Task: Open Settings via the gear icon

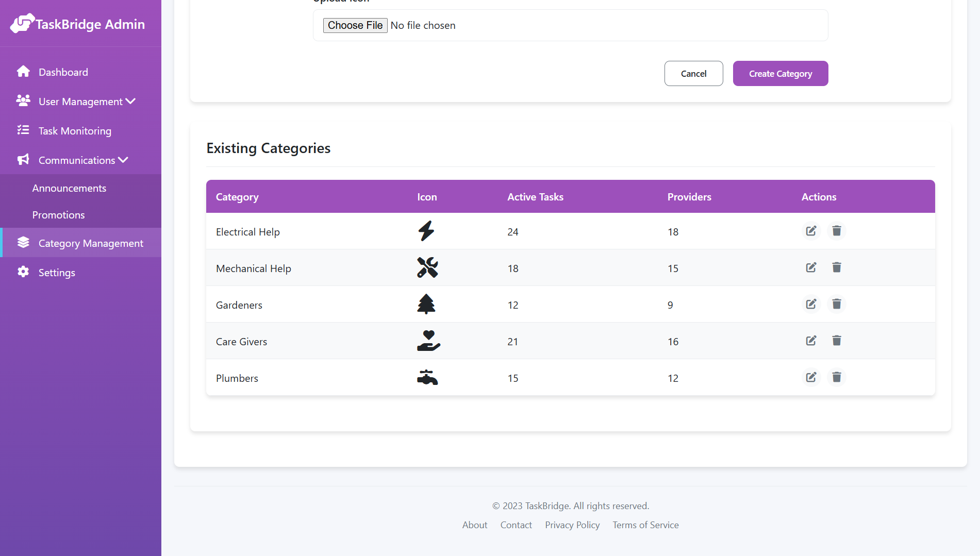Action: [24, 272]
